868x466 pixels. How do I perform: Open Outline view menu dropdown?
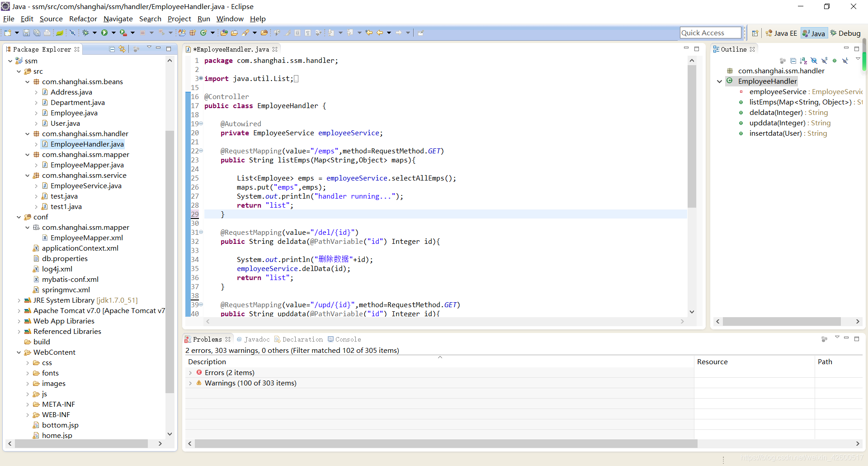[x=858, y=59]
